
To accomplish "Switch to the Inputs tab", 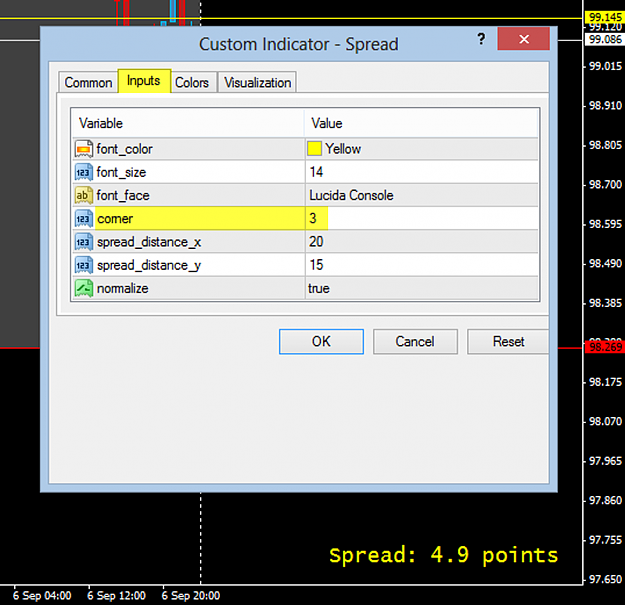I will pyautogui.click(x=144, y=81).
